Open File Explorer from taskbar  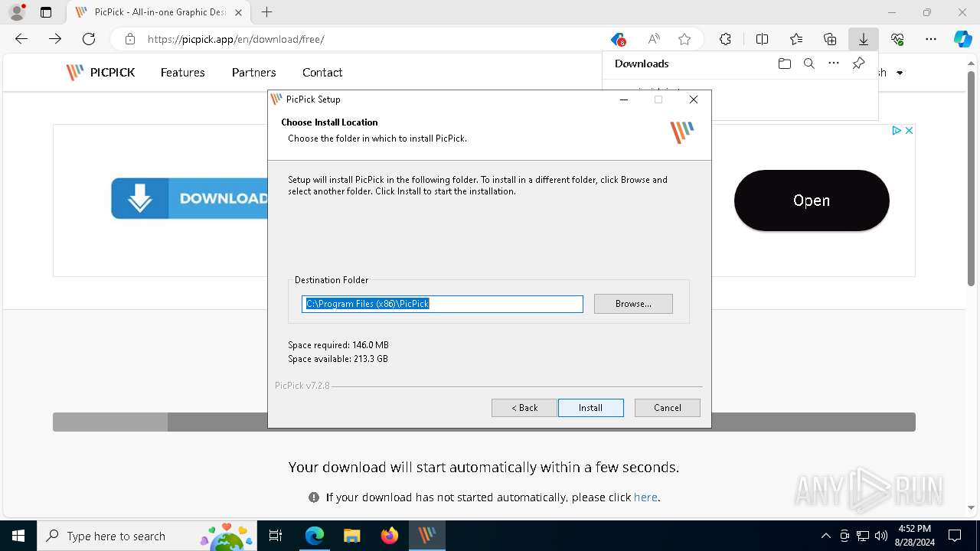click(351, 536)
